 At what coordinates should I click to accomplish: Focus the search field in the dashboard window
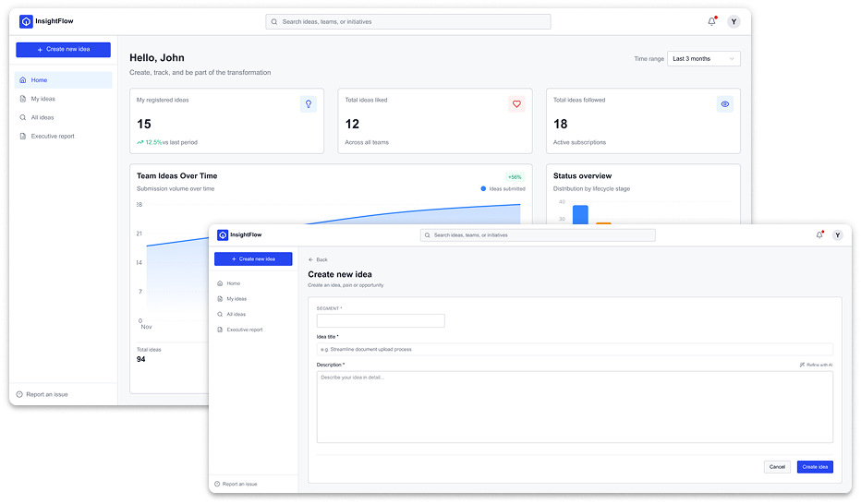tap(408, 22)
